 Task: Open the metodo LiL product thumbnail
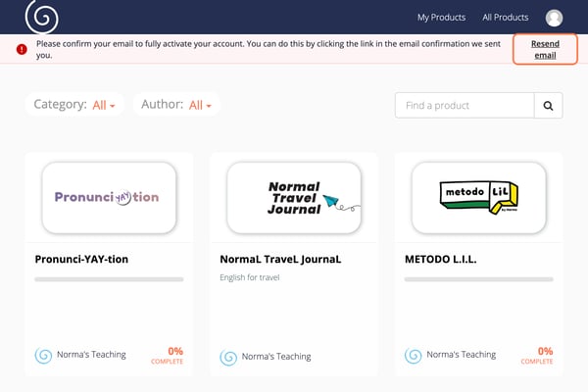pyautogui.click(x=479, y=198)
